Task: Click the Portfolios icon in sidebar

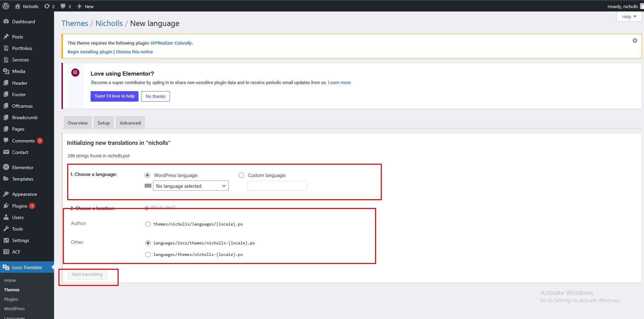Action: point(6,48)
